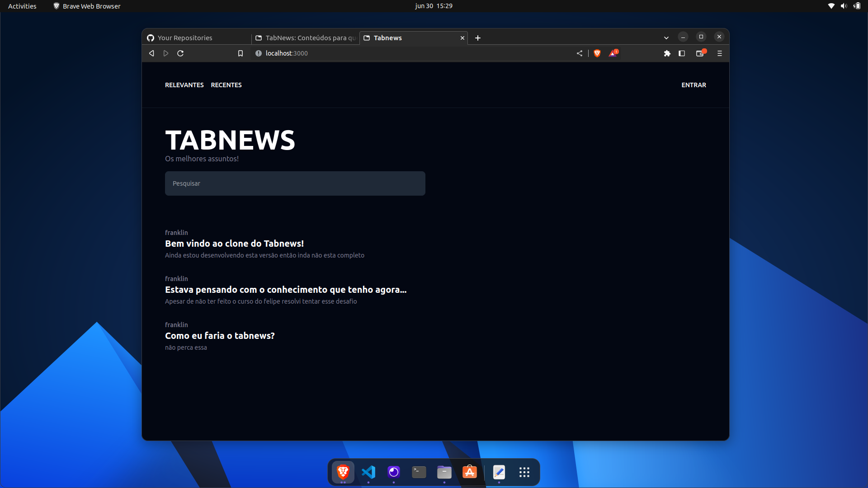Open the extensions puzzle icon

[667, 53]
